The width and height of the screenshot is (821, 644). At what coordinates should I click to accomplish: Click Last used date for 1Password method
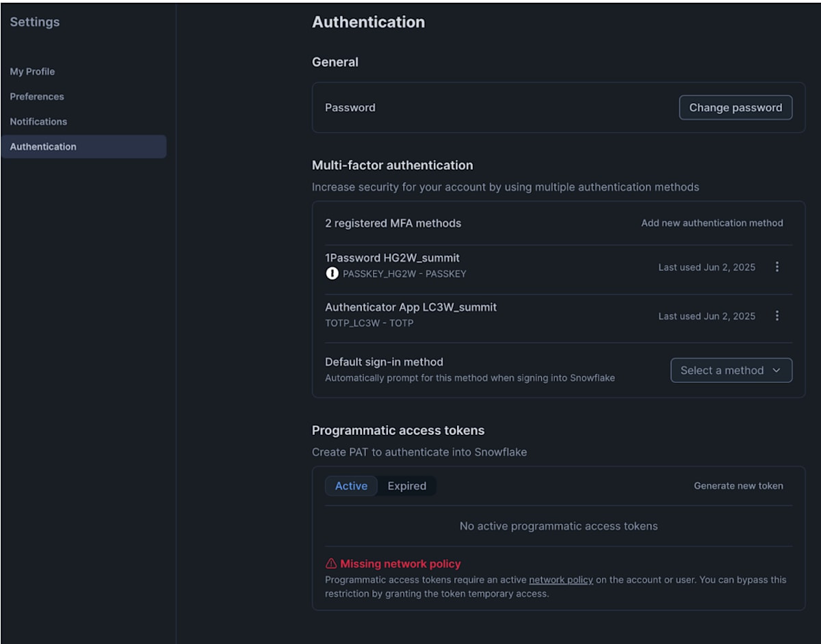click(707, 267)
